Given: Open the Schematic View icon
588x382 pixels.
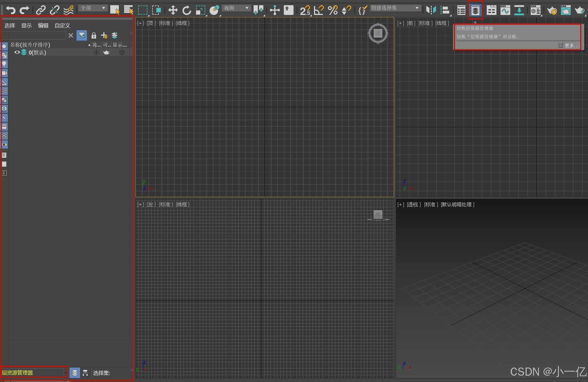Looking at the screenshot, I should point(519,10).
